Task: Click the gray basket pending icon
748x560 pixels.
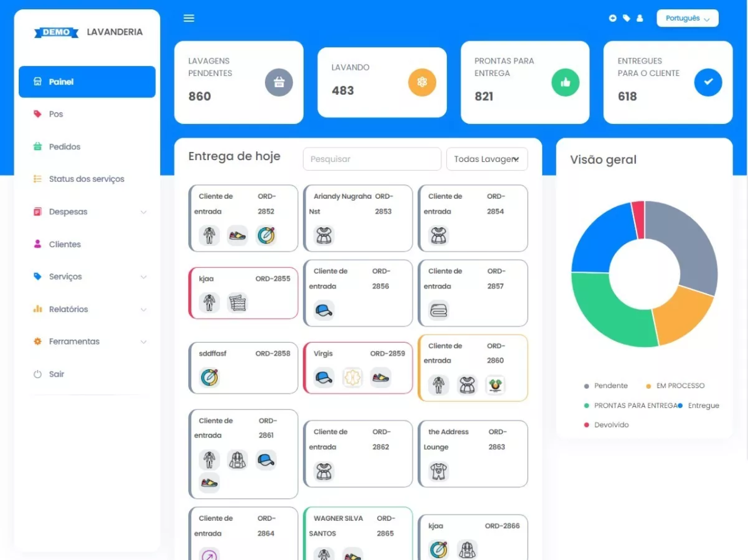Action: tap(279, 82)
